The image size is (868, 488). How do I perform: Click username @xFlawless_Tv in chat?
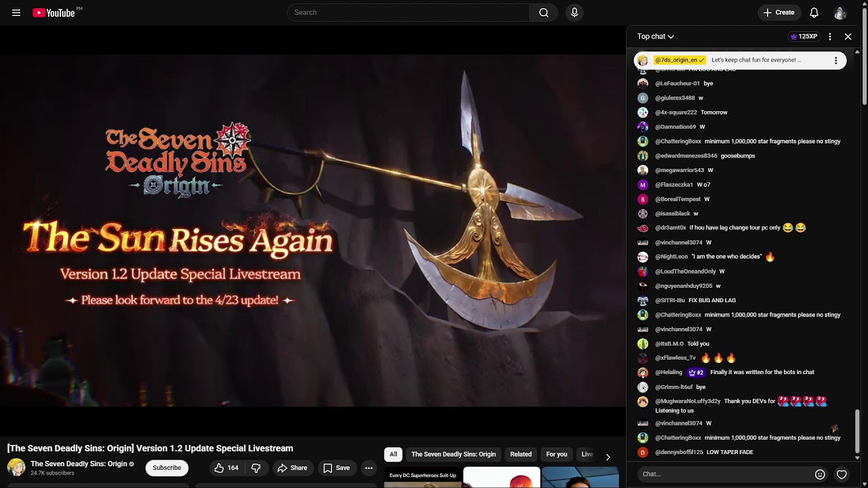[x=675, y=358]
